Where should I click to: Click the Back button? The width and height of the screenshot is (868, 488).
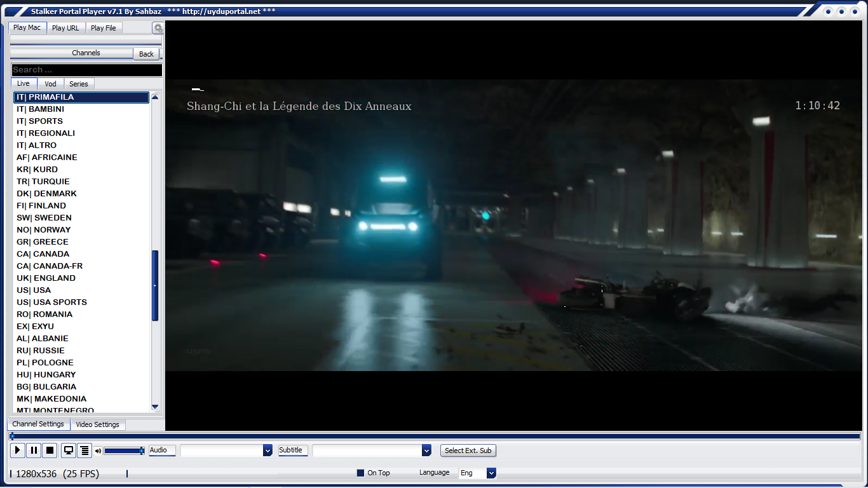(146, 54)
